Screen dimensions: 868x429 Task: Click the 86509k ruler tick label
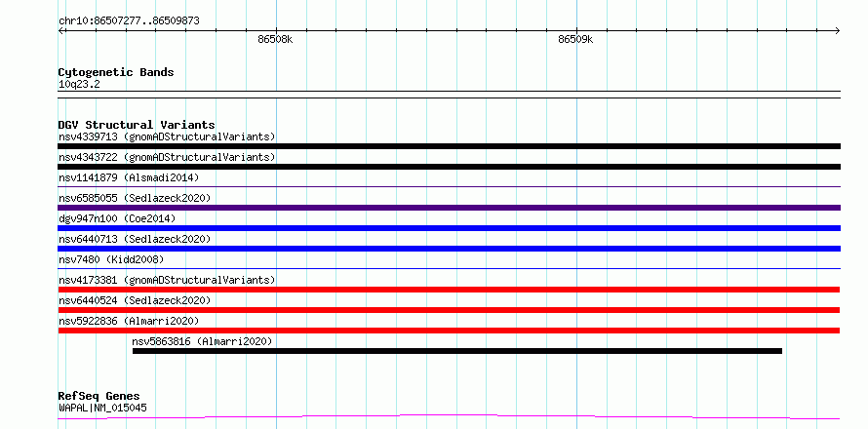[x=575, y=39]
